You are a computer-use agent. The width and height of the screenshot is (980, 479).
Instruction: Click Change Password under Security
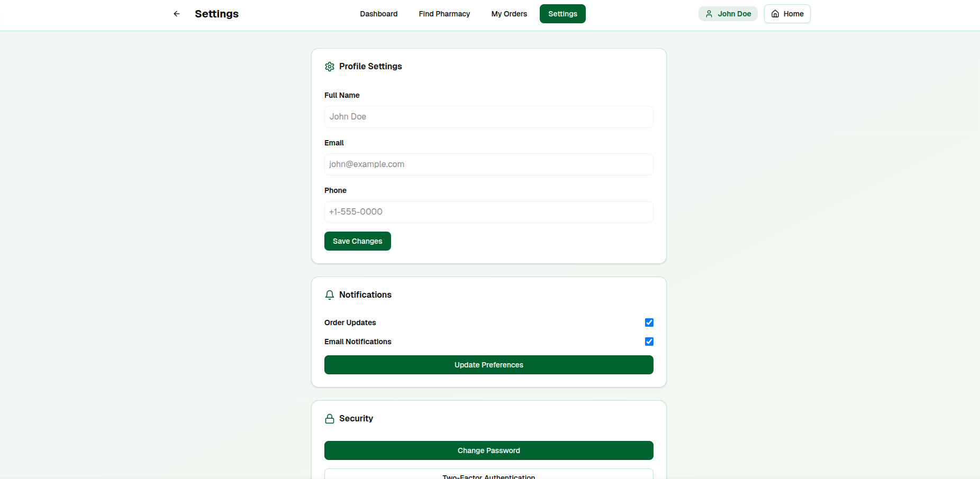(488, 450)
